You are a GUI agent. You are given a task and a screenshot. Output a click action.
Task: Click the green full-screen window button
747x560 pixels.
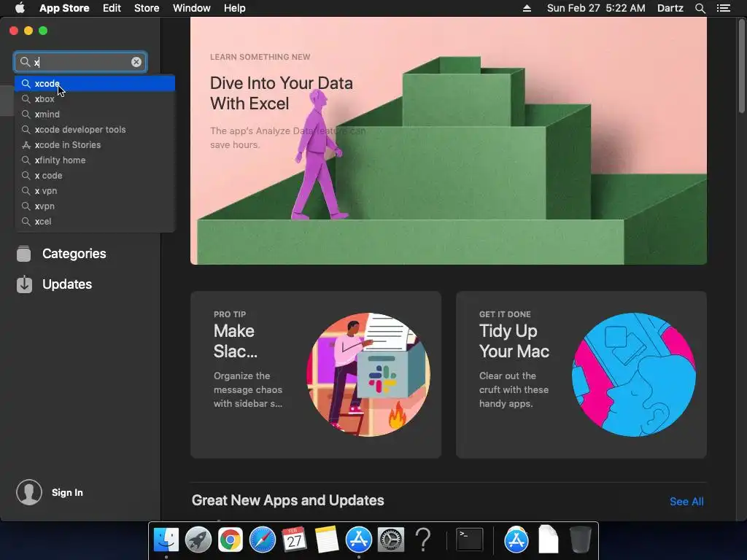[x=43, y=31]
